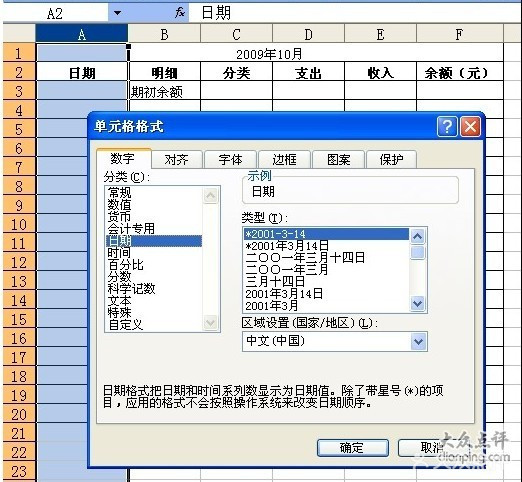The width and height of the screenshot is (522, 482).
Task: Click the fx insert function icon
Action: (x=180, y=13)
